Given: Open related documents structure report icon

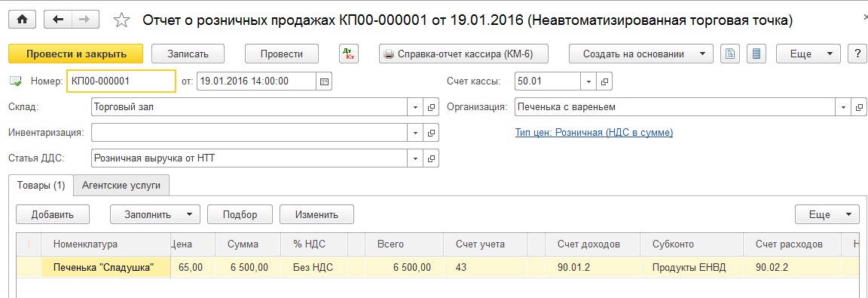Looking at the screenshot, I should (731, 54).
